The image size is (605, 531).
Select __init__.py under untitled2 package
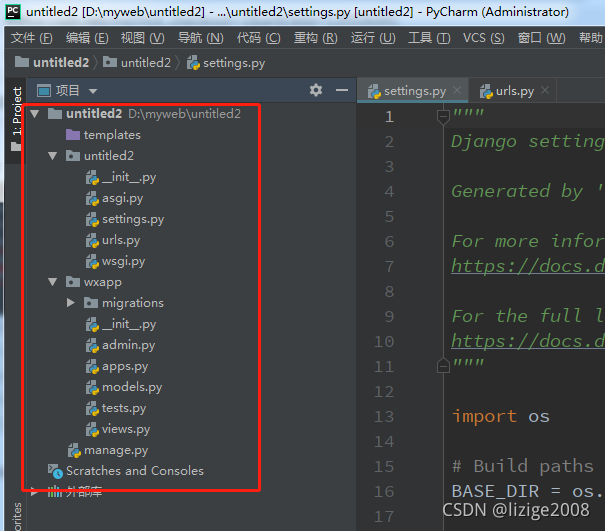pos(129,177)
